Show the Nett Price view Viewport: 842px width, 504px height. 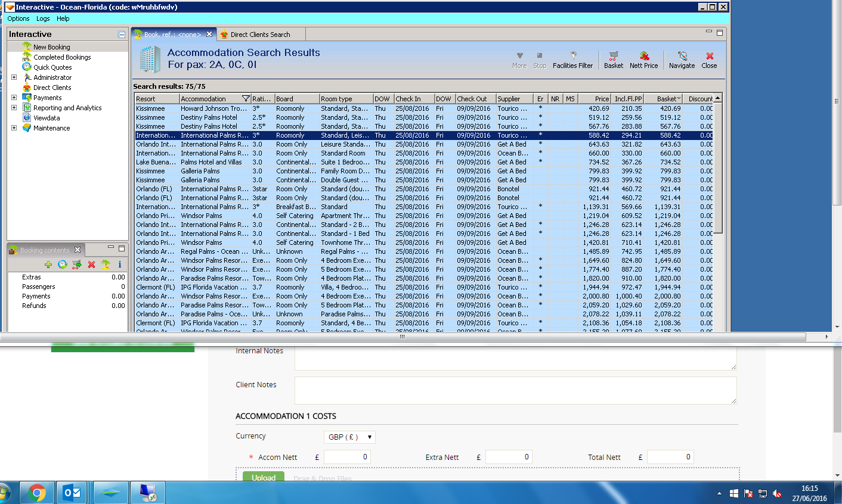644,60
